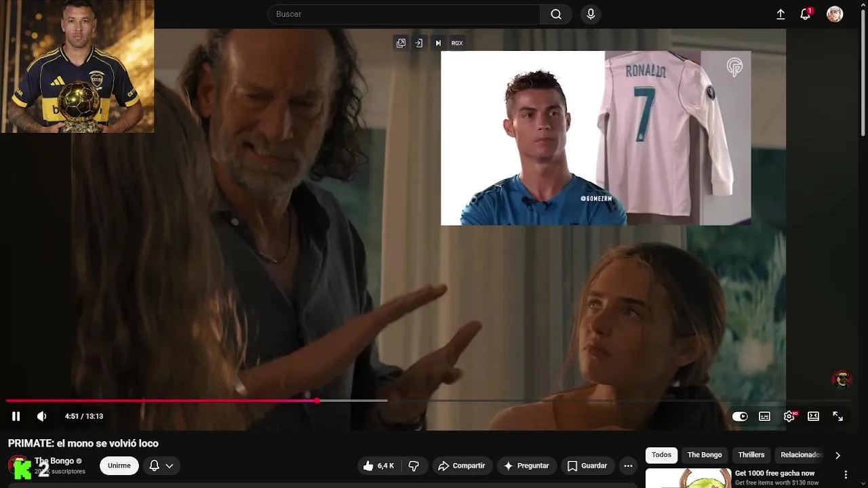This screenshot has height=488, width=868.
Task: Click the Preguntar button
Action: coord(527,466)
